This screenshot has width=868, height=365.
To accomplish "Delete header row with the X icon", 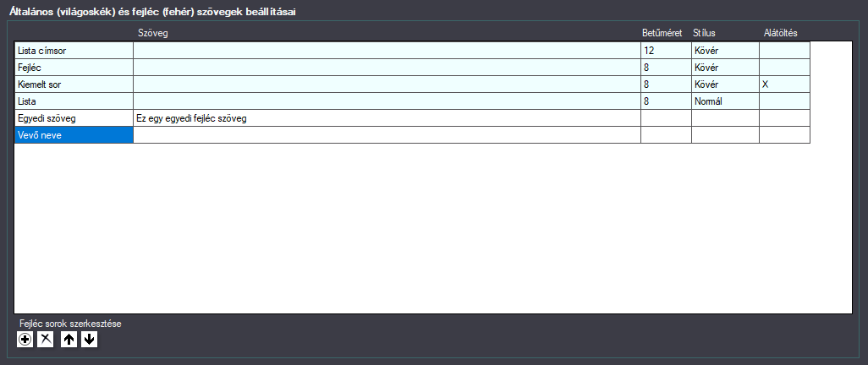I will (x=45, y=340).
